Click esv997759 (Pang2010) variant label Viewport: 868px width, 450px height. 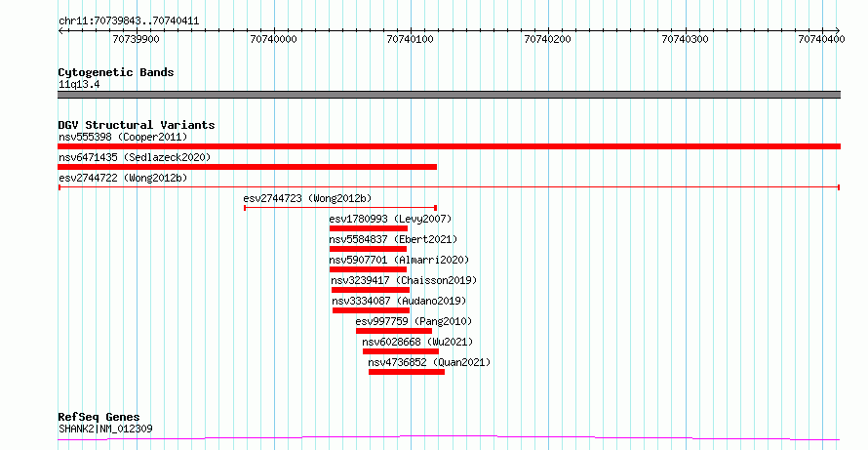[414, 321]
